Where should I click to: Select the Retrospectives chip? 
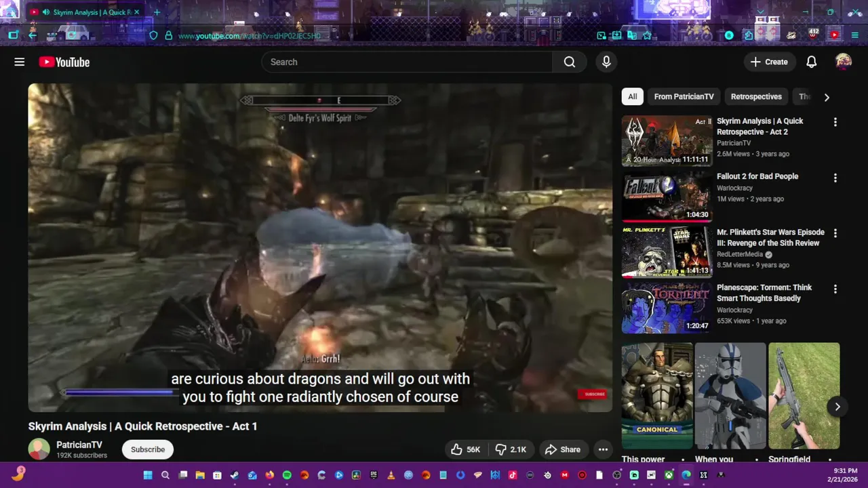756,96
